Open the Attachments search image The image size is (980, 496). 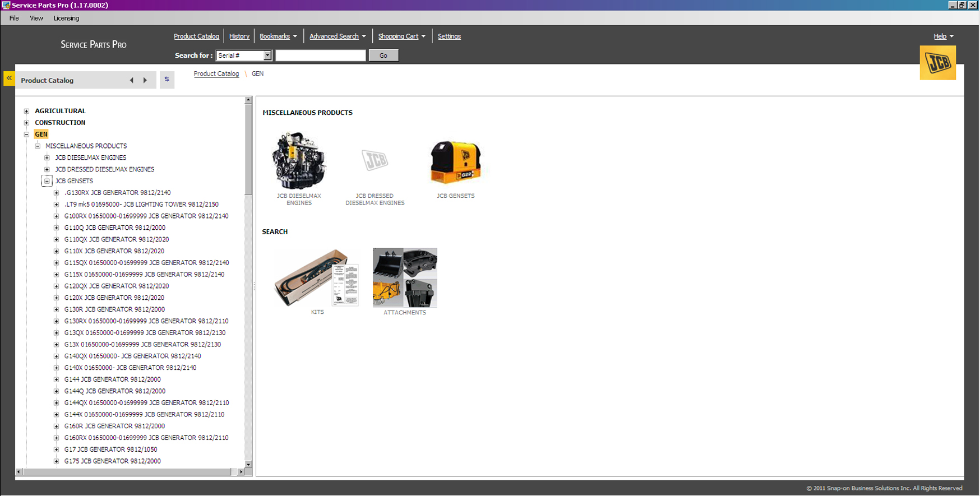click(x=405, y=278)
